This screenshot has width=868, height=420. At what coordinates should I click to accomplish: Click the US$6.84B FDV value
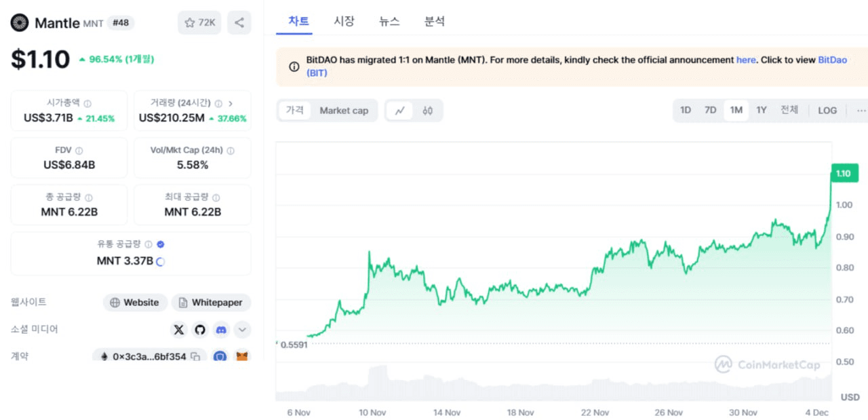coord(69,165)
